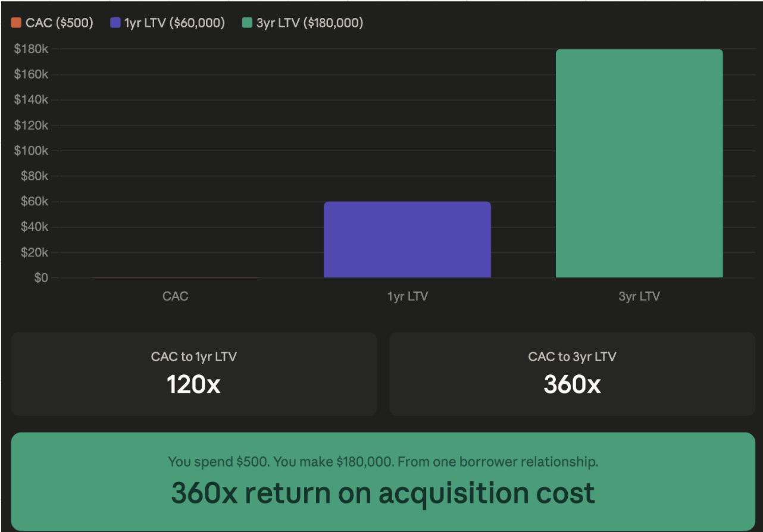Click the "1yr LTV" x-axis label
The width and height of the screenshot is (763, 532).
coord(407,296)
